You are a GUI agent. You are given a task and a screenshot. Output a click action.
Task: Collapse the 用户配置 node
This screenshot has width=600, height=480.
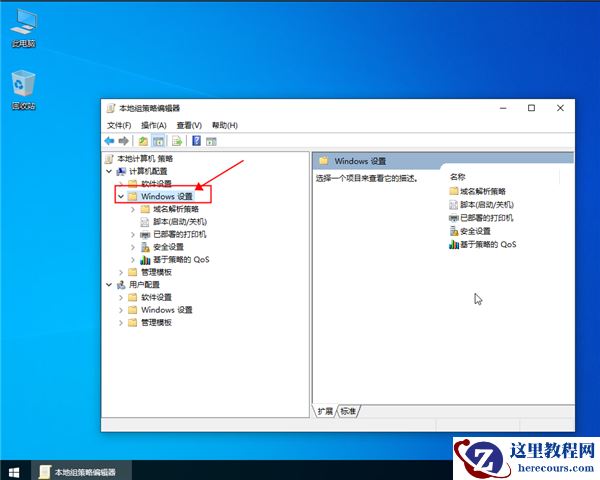(x=109, y=285)
